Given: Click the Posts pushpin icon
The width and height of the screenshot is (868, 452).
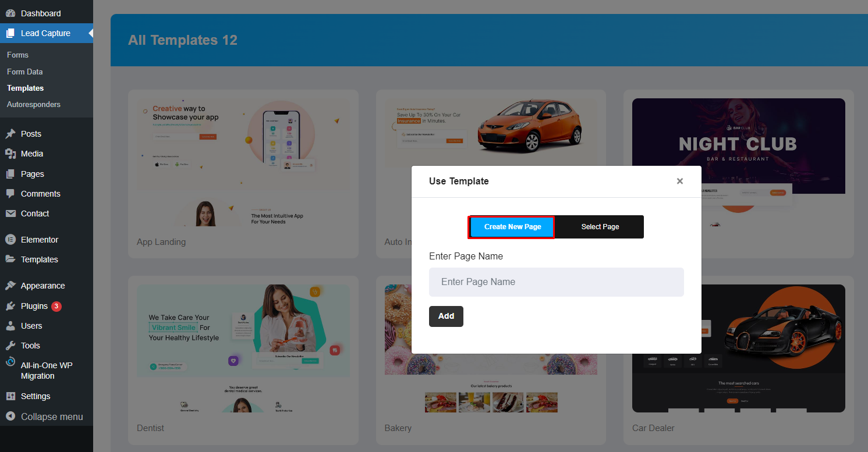Looking at the screenshot, I should (10, 134).
